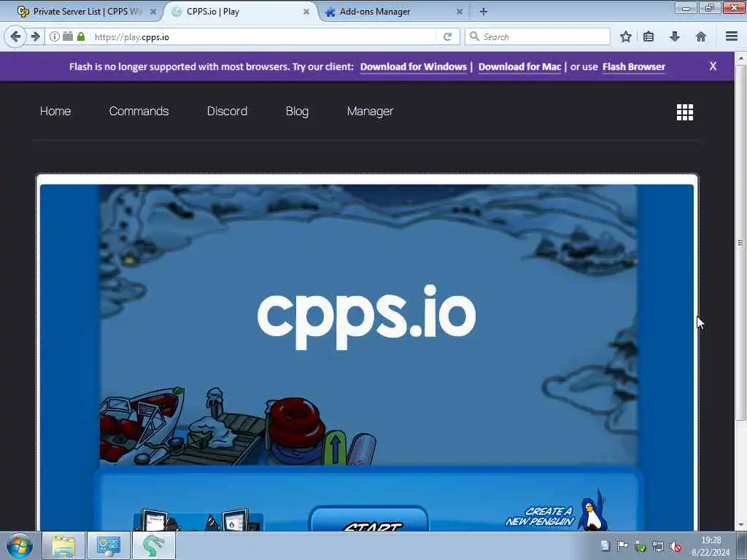Open the control panel taskbar icon

click(x=108, y=545)
